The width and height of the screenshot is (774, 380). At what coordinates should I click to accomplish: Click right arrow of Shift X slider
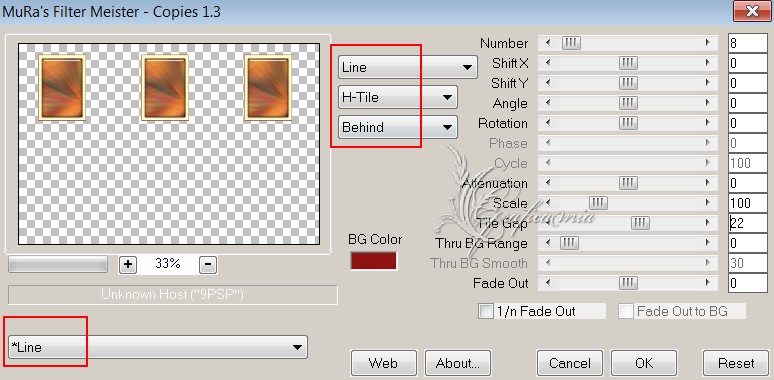(708, 63)
